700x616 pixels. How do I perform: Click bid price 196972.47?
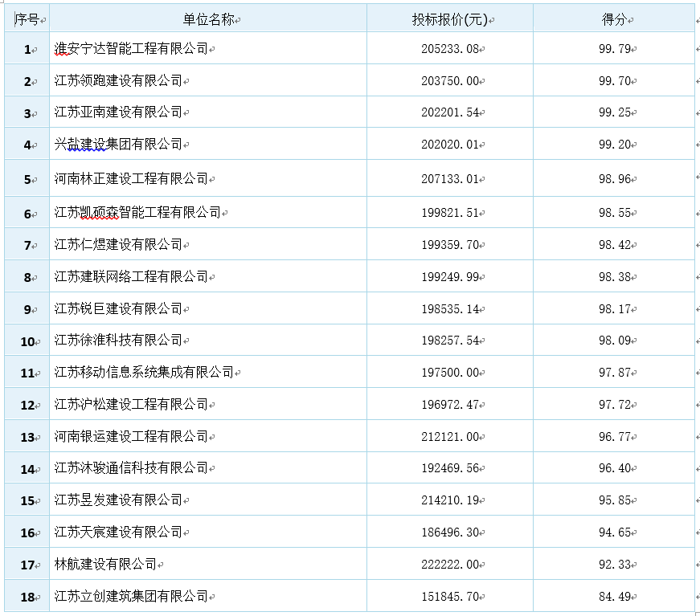450,405
